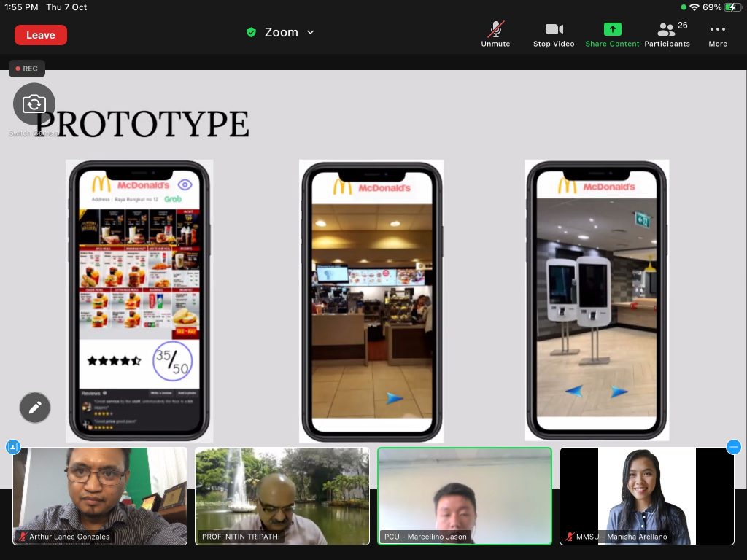This screenshot has width=747, height=560.
Task: Tap the REC recording indicator
Action: pyautogui.click(x=27, y=69)
